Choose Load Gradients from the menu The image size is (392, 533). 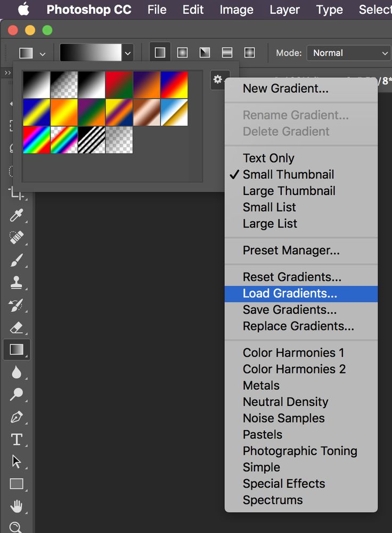pos(290,293)
